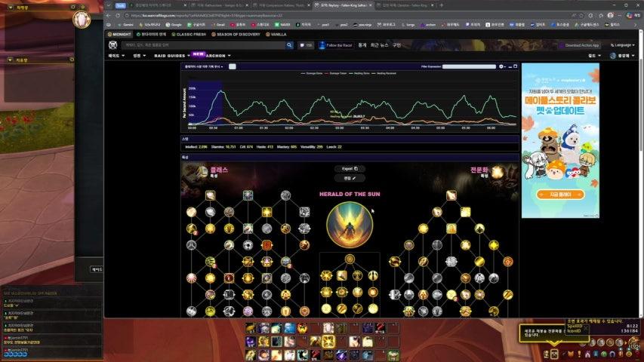Click the top single node of the Herald of the Sun hero tree
644x362 pixels.
click(x=350, y=259)
